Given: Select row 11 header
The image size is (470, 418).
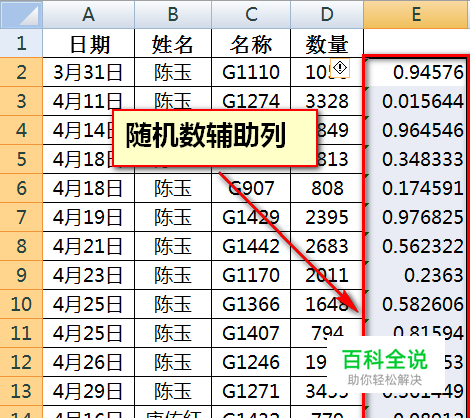Looking at the screenshot, I should [21, 333].
